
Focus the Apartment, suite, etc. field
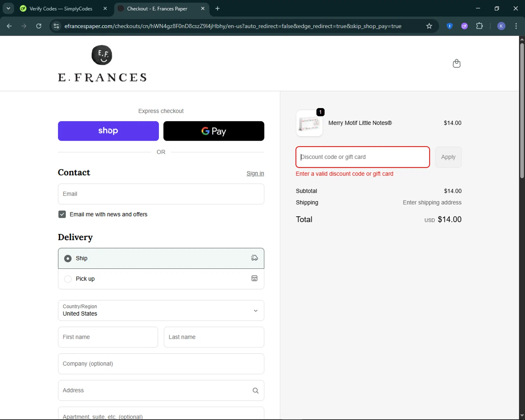(161, 414)
